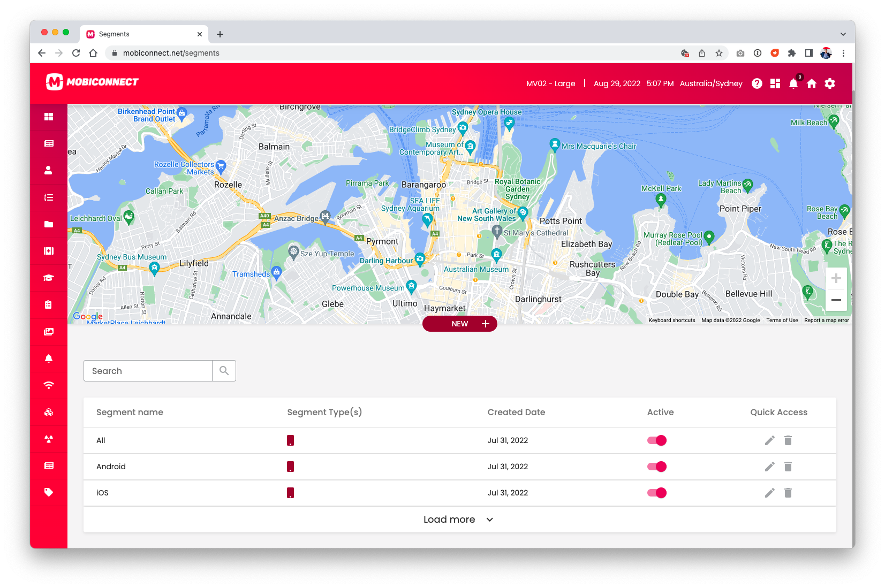Open the MV02 - Large selector

pyautogui.click(x=551, y=83)
